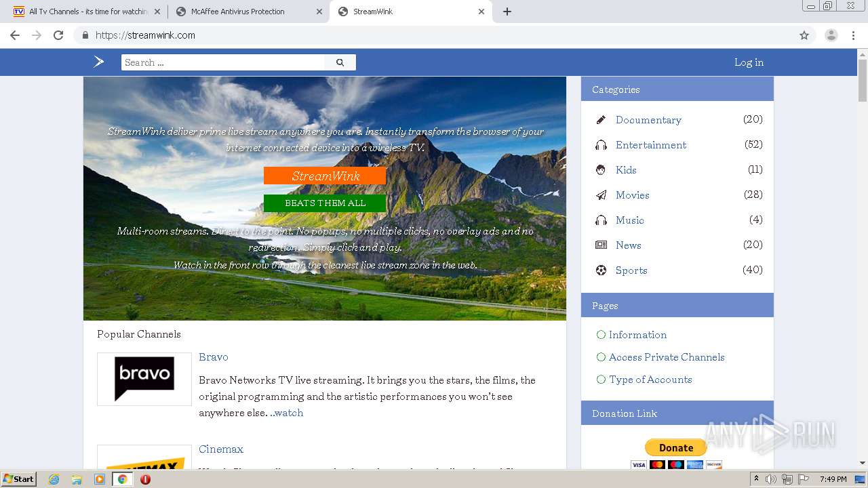Click the PayPal Donate button
Screen dimensions: 868x488
[676, 447]
